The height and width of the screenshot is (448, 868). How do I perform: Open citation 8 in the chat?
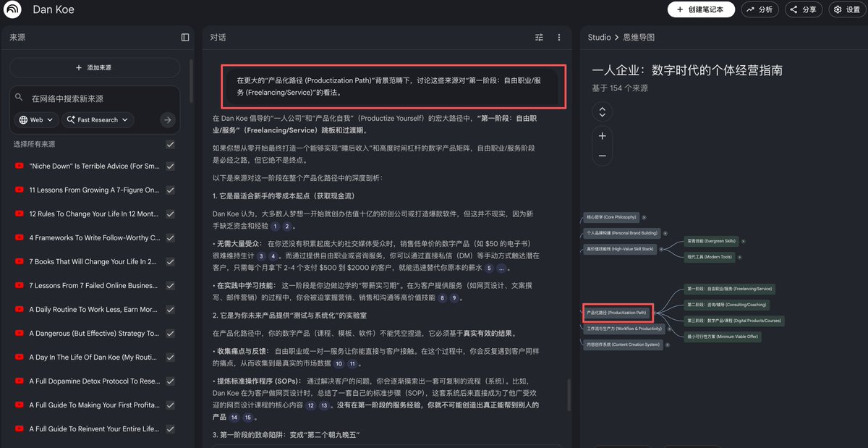click(x=442, y=297)
